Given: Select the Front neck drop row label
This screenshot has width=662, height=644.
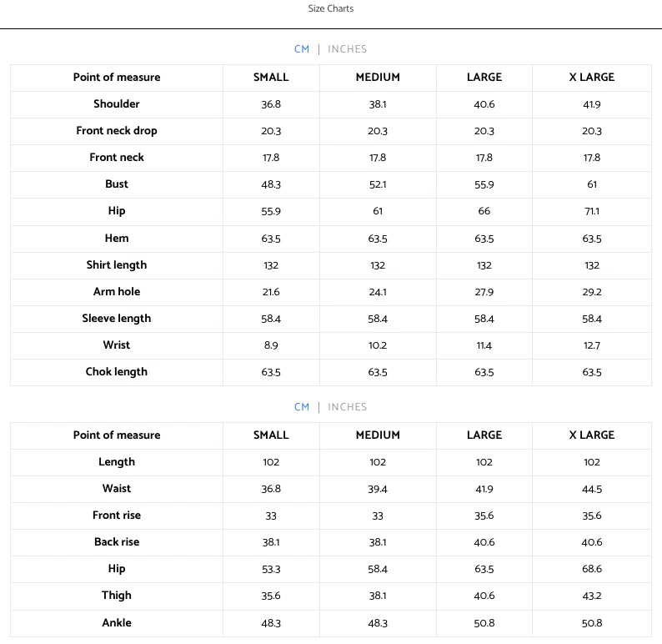Looking at the screenshot, I should click(117, 130).
